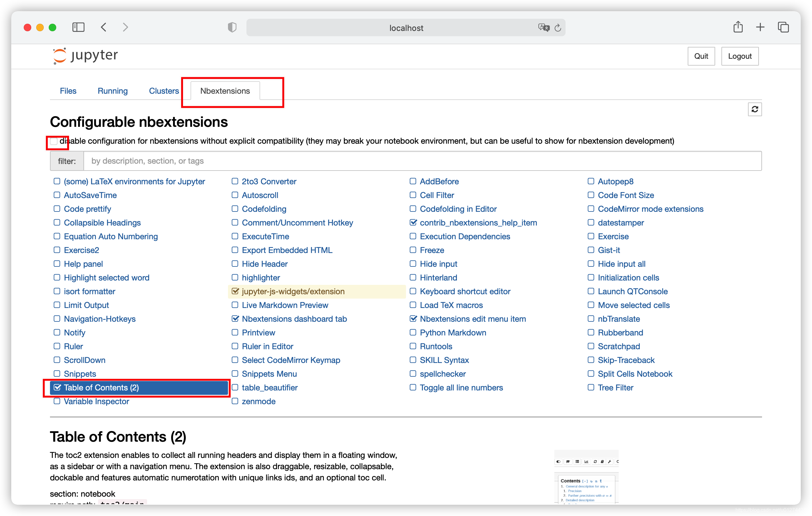
Task: Disable Nbextensions dashboard tab extension
Action: pyautogui.click(x=235, y=318)
